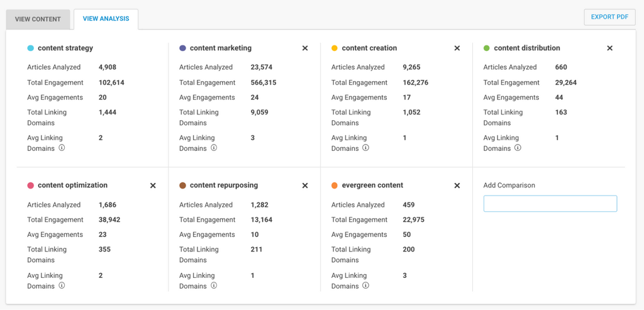Click info icon for content strategy Avg Linking Domains
Screen dimensions: 644x310
(x=62, y=148)
